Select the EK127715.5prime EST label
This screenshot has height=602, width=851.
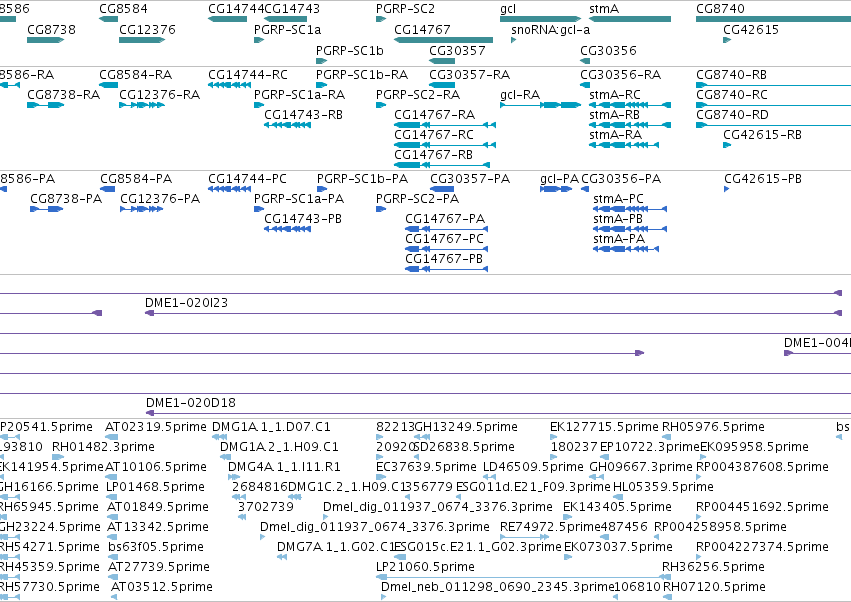[x=605, y=427]
